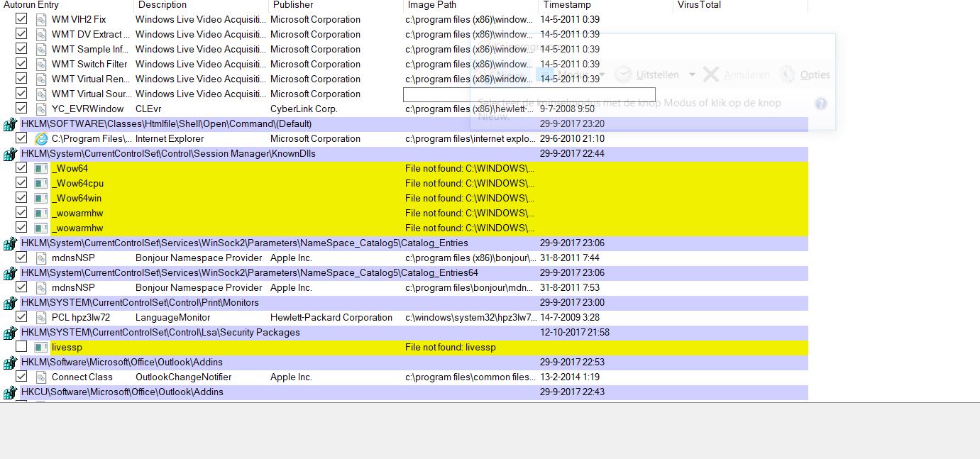The height and width of the screenshot is (459, 980).
Task: Click the Opties label in the Knipprogramma overlay
Action: (x=815, y=74)
